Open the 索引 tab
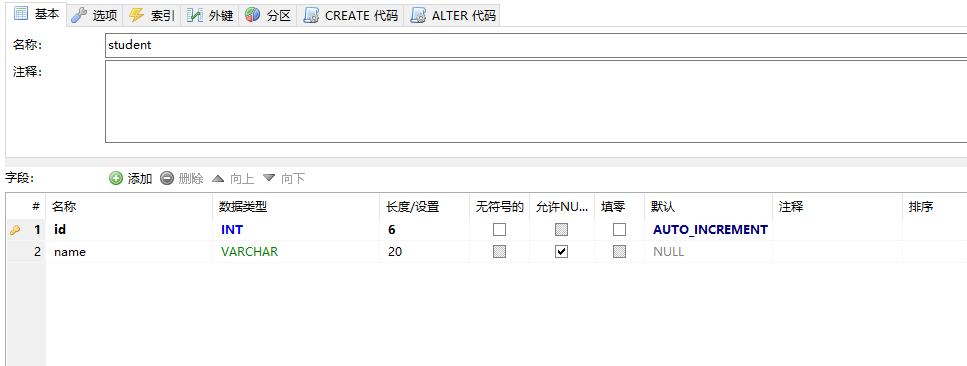Image resolution: width=967 pixels, height=366 pixels. [x=152, y=15]
